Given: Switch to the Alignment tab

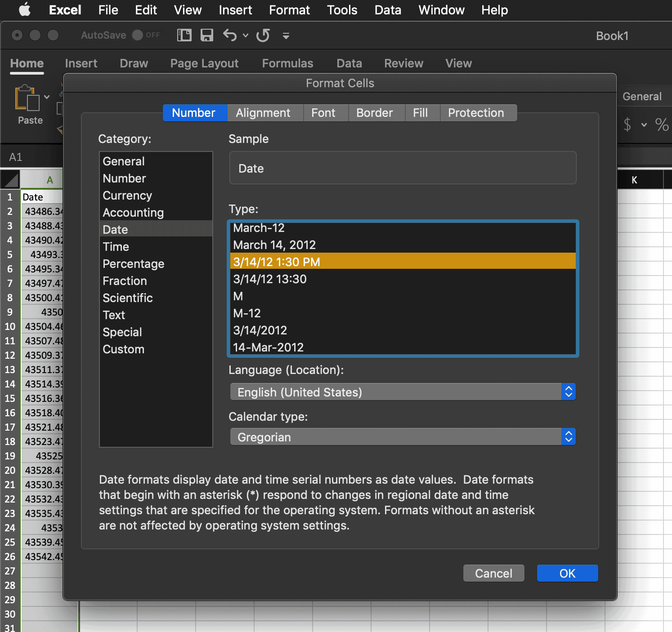Looking at the screenshot, I should point(263,113).
